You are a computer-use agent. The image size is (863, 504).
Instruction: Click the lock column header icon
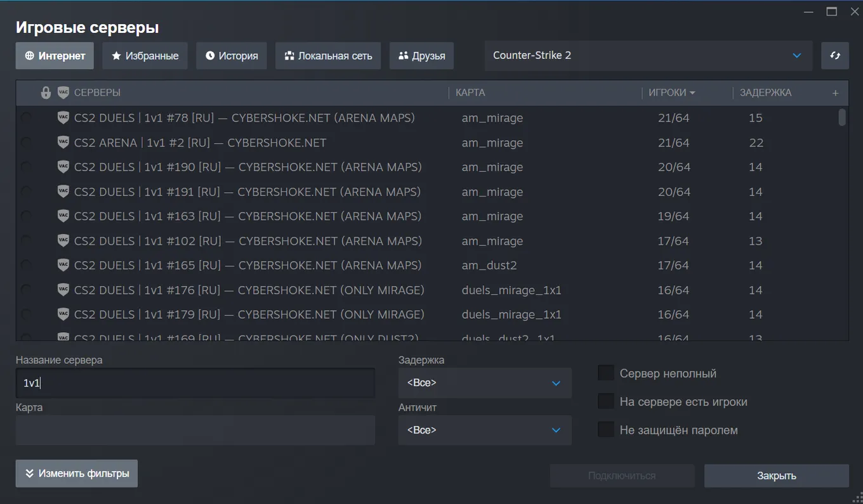[46, 93]
